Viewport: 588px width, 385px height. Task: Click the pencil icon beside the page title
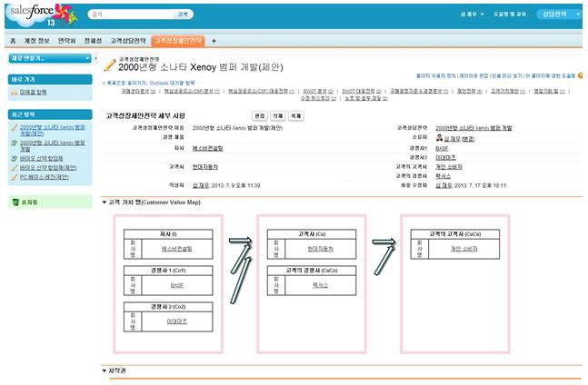109,65
